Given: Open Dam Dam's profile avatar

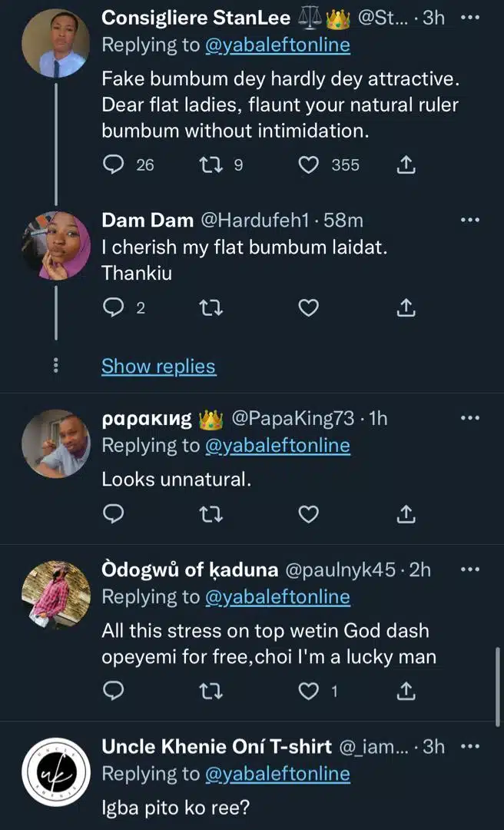Looking at the screenshot, I should coord(55,245).
